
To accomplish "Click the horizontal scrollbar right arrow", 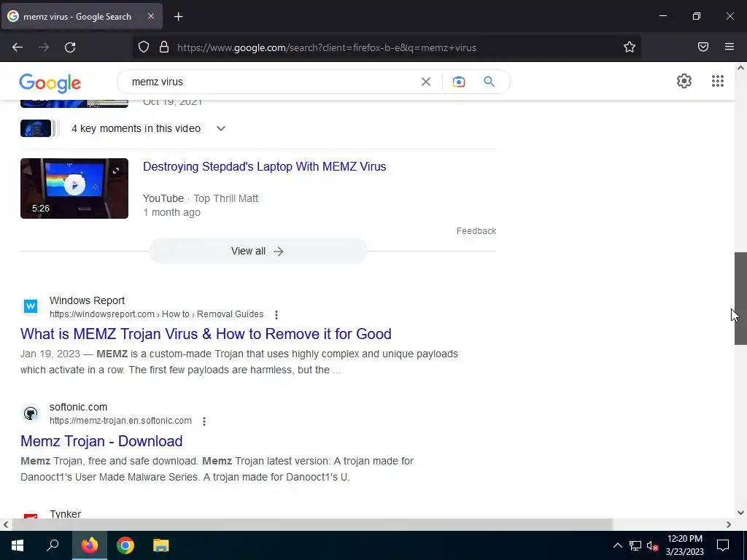I will pyautogui.click(x=729, y=525).
